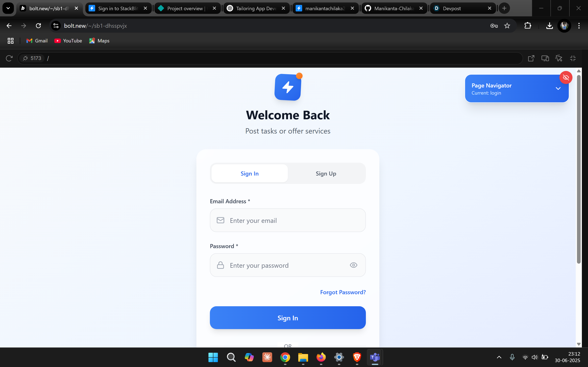Switch to the Sign Up tab

click(x=326, y=174)
